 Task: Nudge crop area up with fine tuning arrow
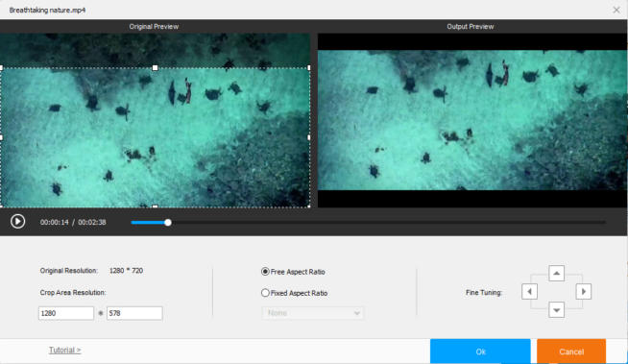(x=556, y=273)
